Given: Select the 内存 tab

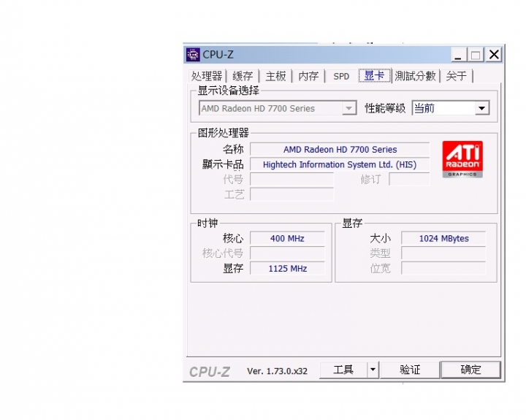Looking at the screenshot, I should click(x=308, y=76).
